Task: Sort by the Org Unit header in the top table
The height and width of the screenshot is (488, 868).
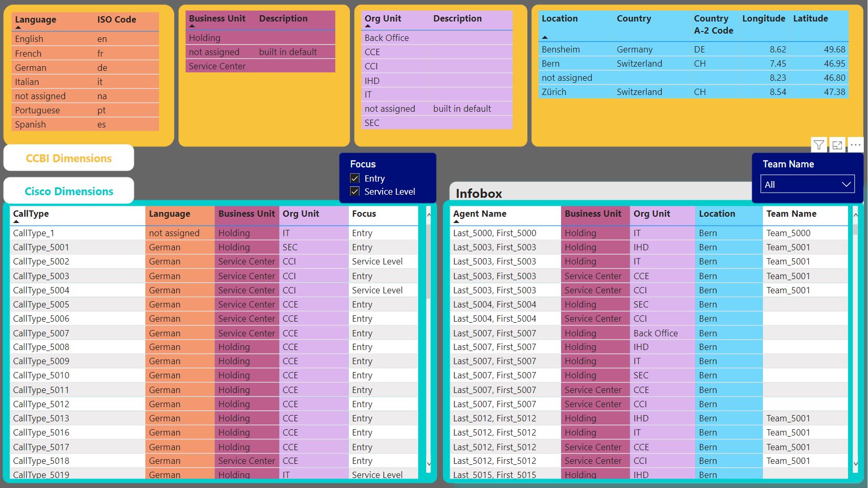Action: pyautogui.click(x=383, y=18)
